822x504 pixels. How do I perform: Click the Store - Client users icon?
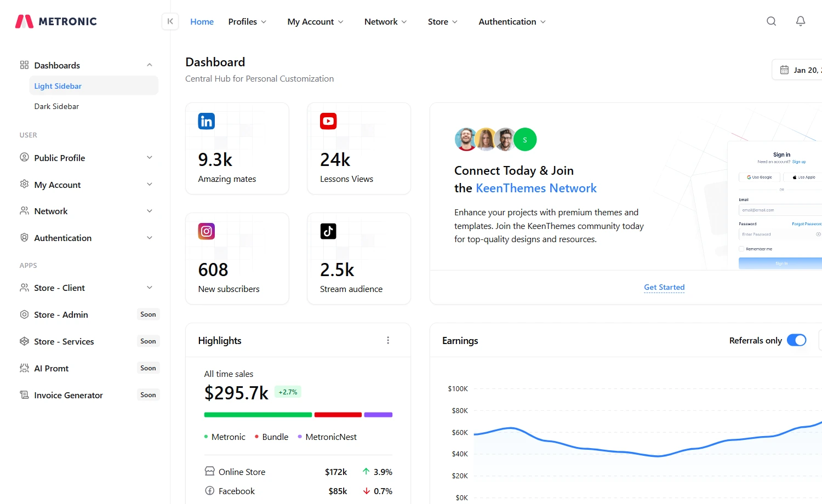pos(24,288)
